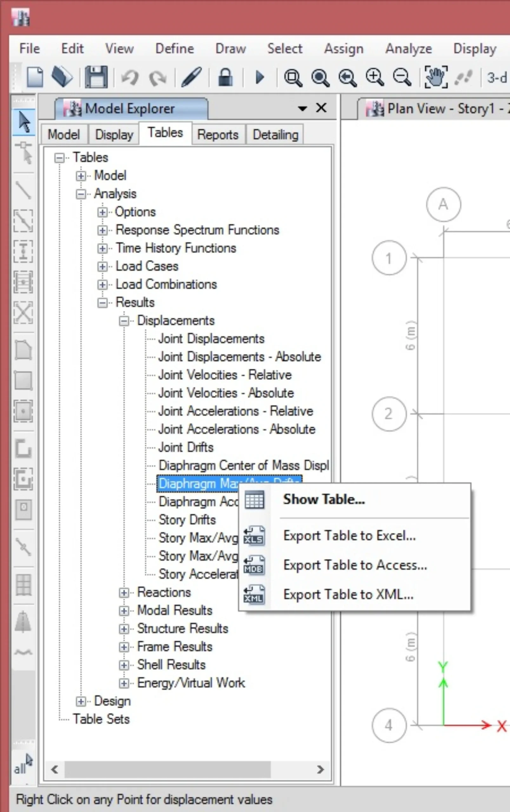510x812 pixels.
Task: Click the Run Analysis play arrow icon
Action: coord(259,77)
